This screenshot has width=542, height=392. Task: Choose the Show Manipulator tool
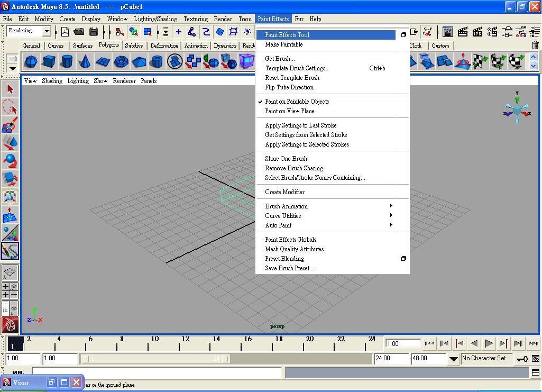click(x=10, y=233)
